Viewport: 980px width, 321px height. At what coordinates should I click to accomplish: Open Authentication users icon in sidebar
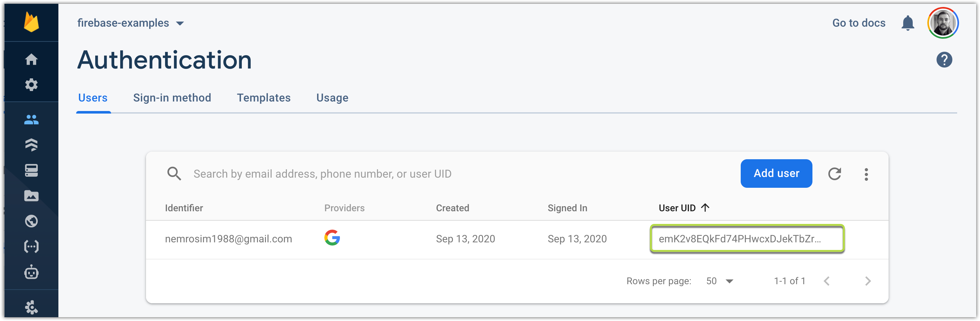[31, 120]
